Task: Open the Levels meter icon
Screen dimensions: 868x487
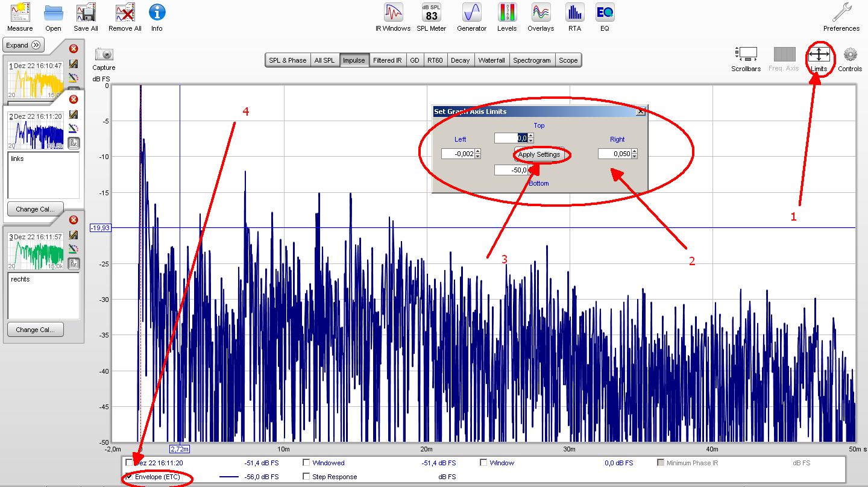Action: pyautogui.click(x=507, y=13)
